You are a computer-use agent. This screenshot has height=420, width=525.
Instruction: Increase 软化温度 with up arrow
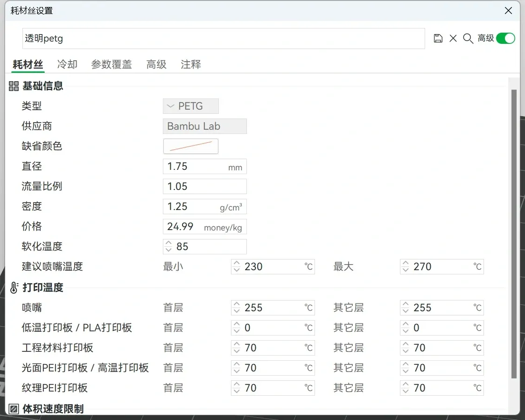(x=168, y=243)
